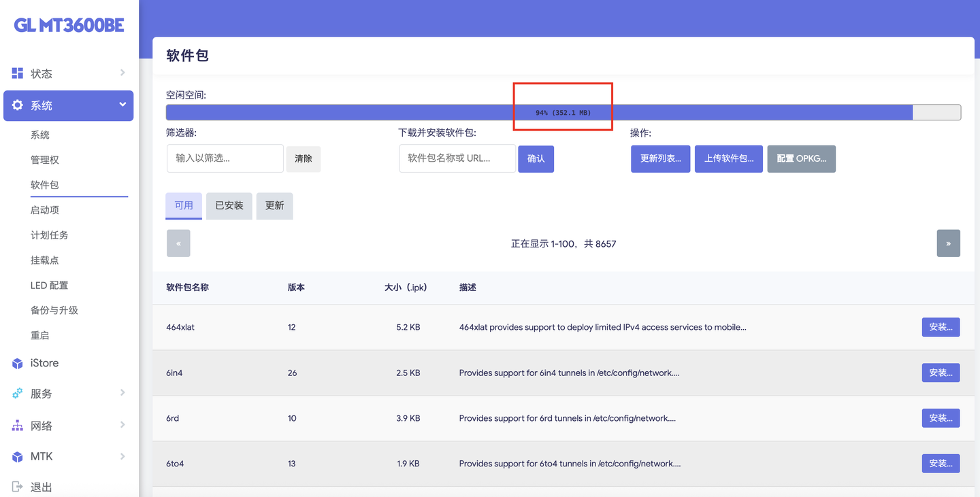The width and height of the screenshot is (980, 497).
Task: Click the 描述 column header
Action: click(468, 288)
